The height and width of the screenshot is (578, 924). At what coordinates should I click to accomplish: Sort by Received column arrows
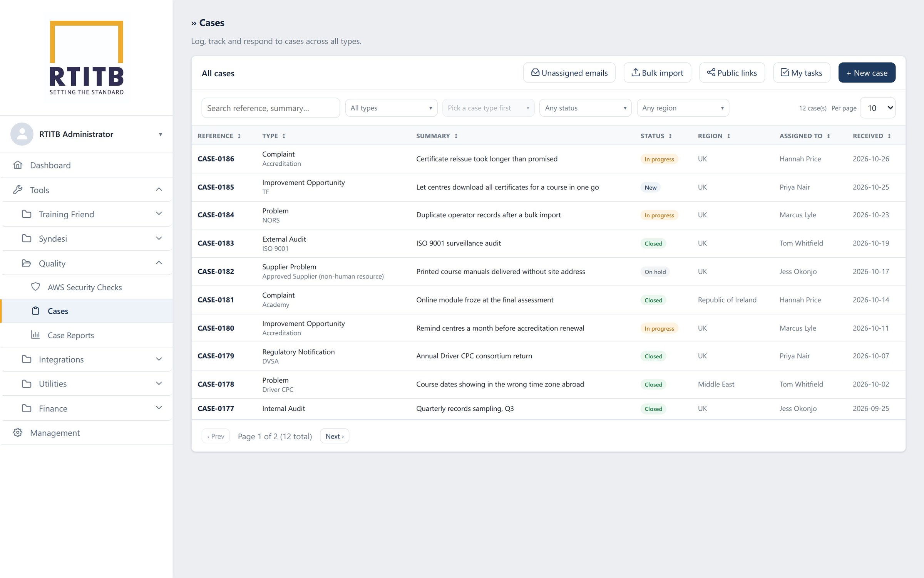tap(889, 136)
